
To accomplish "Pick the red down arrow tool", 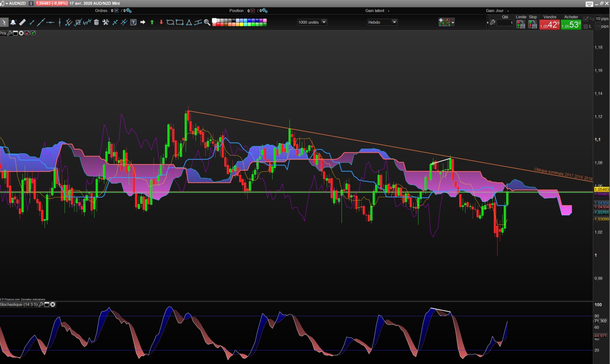I will click(161, 23).
